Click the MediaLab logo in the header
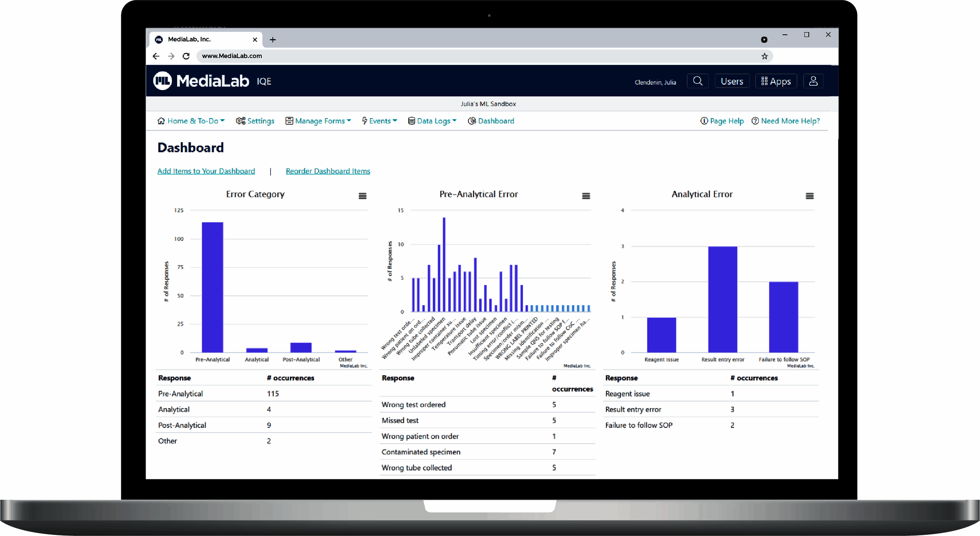This screenshot has height=536, width=980. (201, 81)
